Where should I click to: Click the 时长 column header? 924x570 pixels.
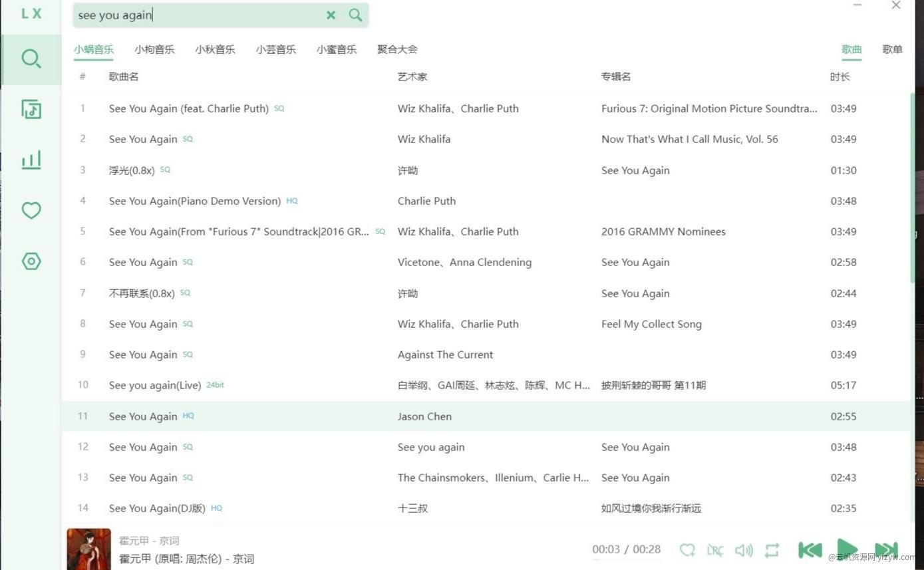(x=840, y=76)
